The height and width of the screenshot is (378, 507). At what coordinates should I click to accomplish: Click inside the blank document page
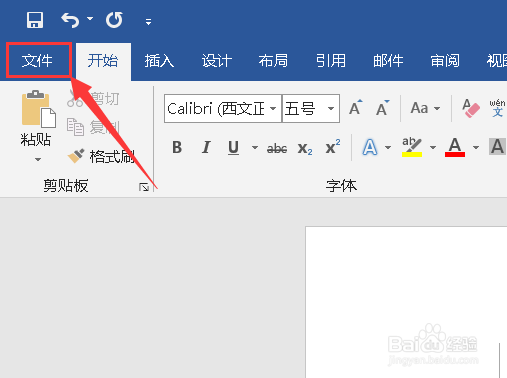click(406, 302)
